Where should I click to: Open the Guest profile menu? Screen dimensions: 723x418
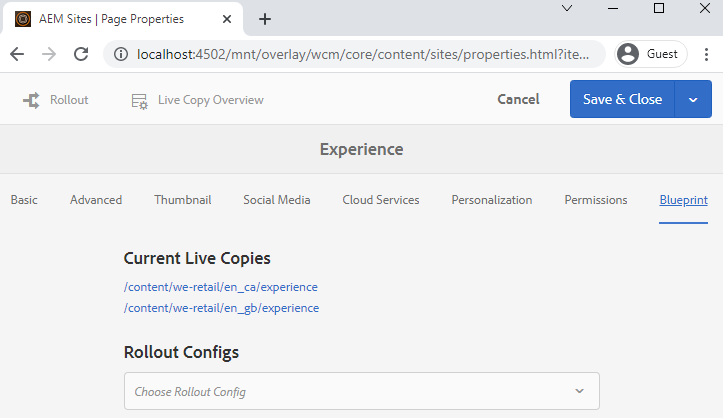click(651, 54)
